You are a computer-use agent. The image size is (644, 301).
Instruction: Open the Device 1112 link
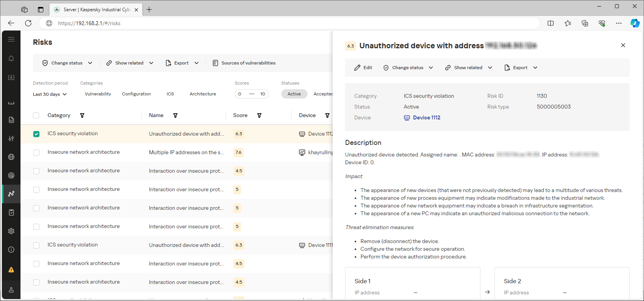(426, 118)
